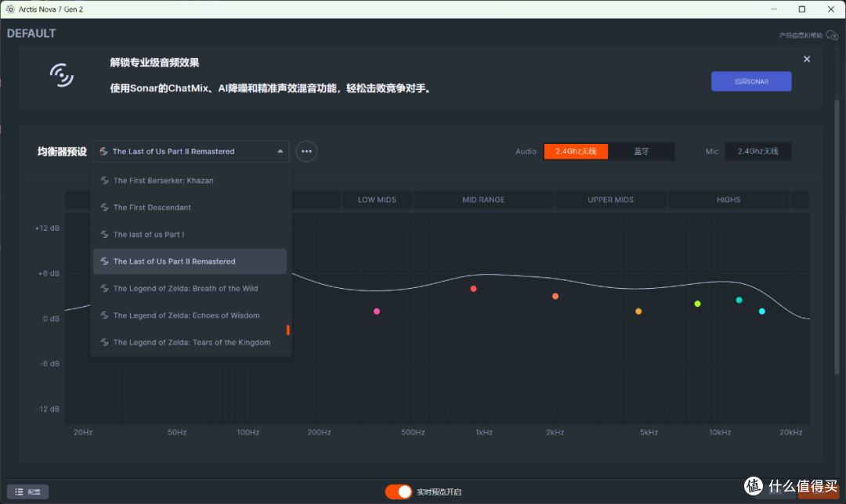Close the Sonar promotion banner
Screen dimensions: 846x504
pos(807,59)
